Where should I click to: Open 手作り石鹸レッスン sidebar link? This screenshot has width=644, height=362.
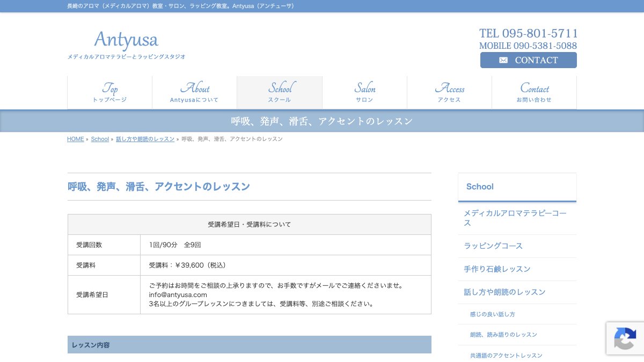tap(517, 269)
